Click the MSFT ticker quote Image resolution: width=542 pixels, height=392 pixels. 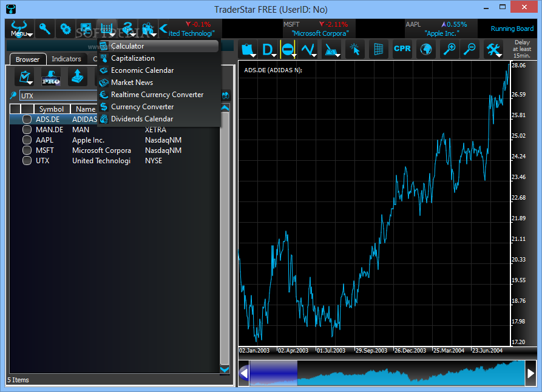(x=319, y=29)
